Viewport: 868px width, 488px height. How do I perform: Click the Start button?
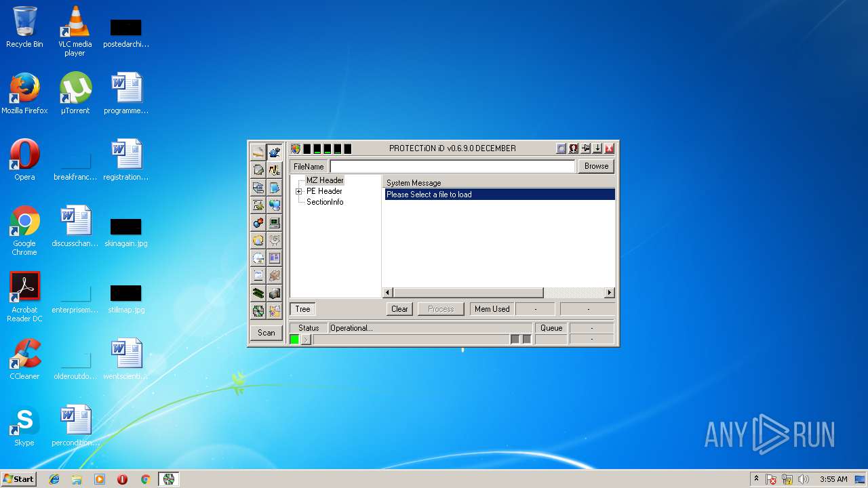19,479
